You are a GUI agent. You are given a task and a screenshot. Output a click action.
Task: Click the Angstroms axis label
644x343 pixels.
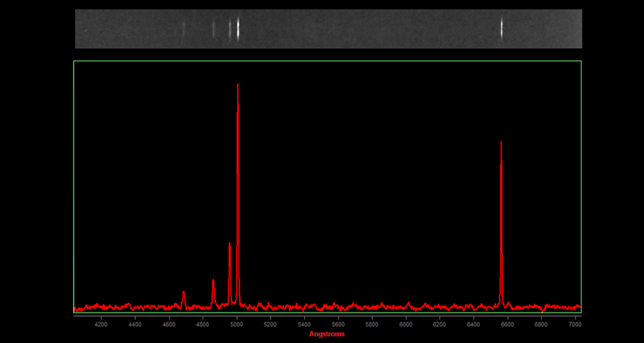327,334
